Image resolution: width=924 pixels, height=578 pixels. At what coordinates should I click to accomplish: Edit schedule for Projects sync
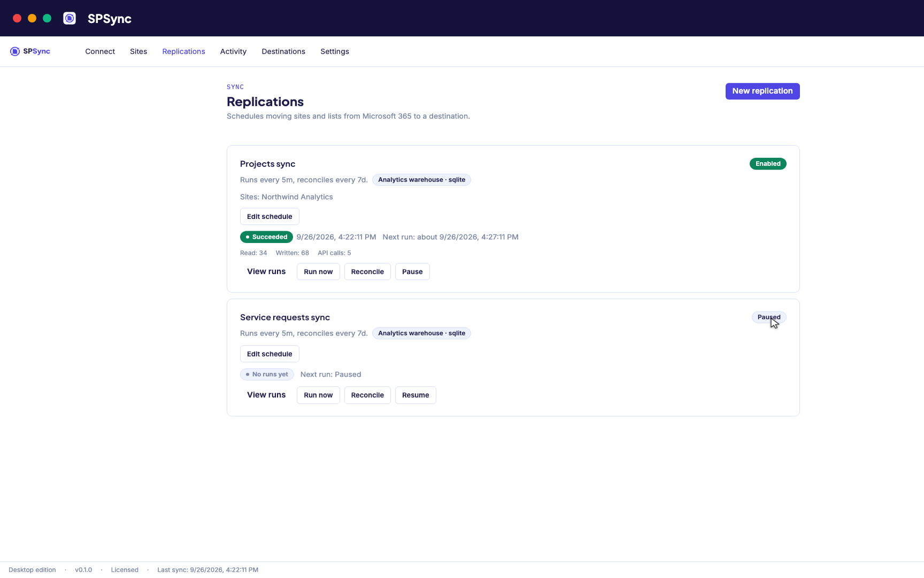269,216
